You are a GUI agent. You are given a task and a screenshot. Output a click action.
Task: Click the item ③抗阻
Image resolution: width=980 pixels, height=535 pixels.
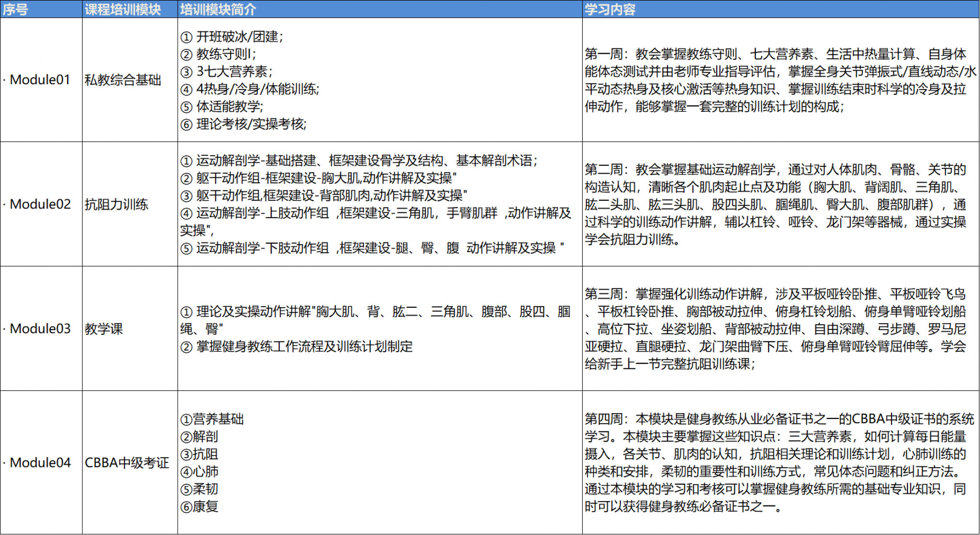(199, 454)
